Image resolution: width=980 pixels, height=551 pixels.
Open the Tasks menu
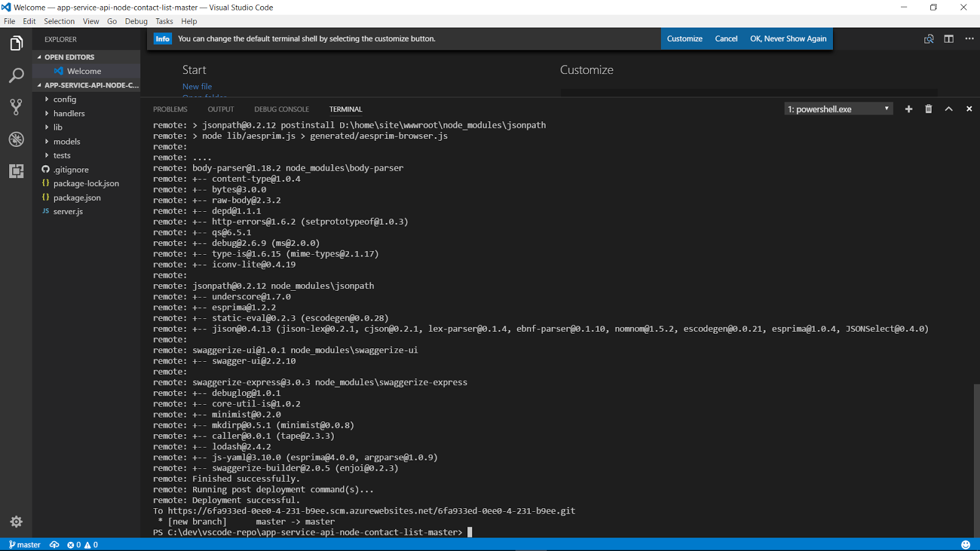(x=164, y=21)
